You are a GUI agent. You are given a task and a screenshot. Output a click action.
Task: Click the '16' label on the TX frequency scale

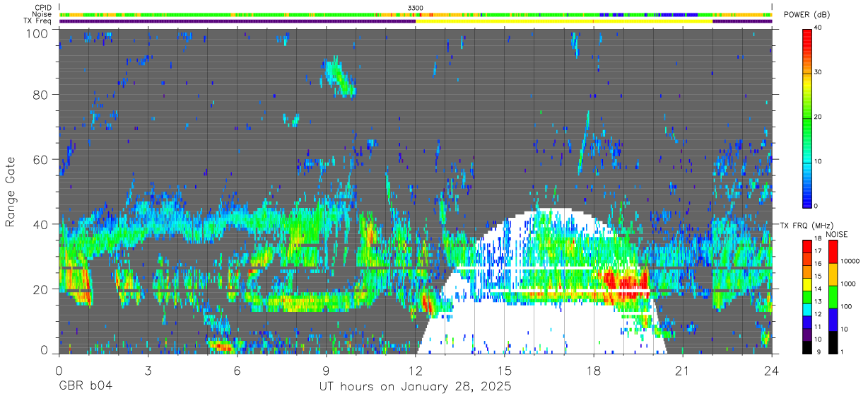(x=819, y=265)
